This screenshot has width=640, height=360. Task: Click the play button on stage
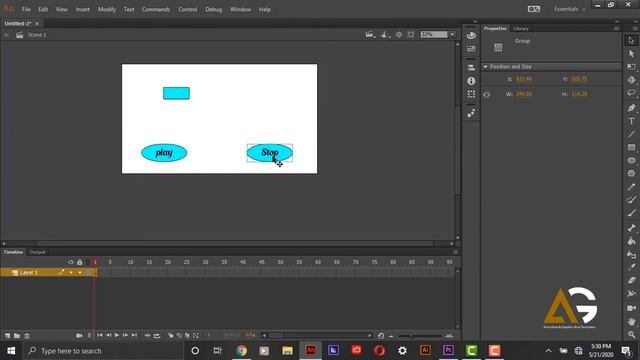[x=164, y=153]
